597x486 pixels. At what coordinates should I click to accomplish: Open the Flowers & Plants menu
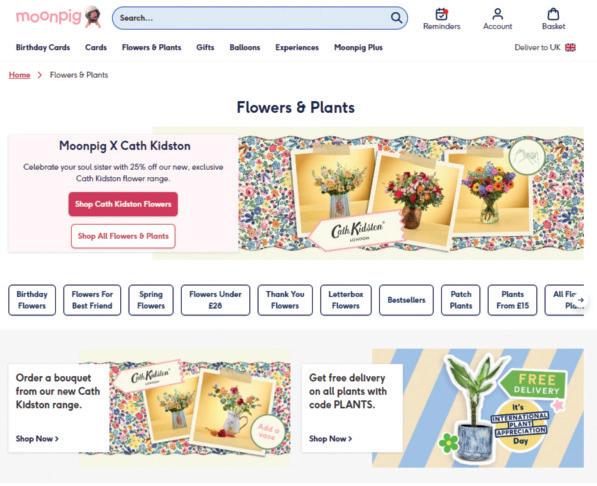click(151, 48)
